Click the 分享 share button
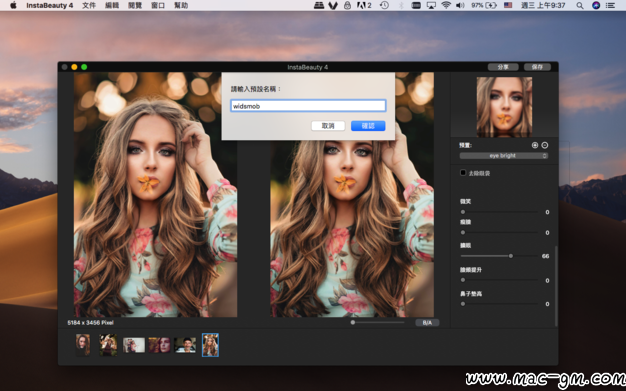Screen dimensions: 626x391 tap(503, 67)
